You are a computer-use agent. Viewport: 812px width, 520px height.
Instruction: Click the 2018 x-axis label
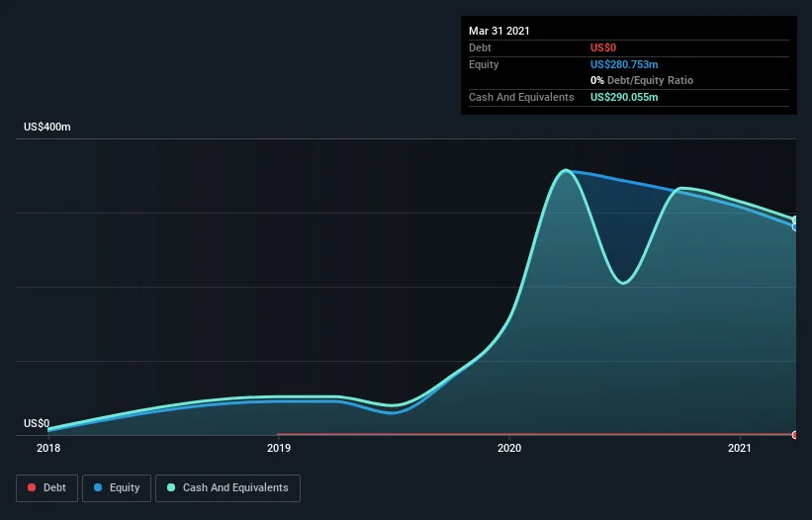point(48,448)
